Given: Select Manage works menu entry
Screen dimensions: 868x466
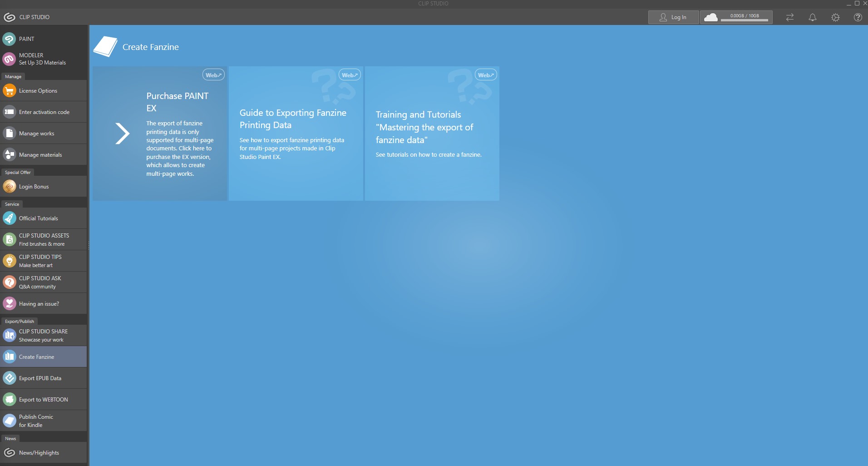Looking at the screenshot, I should pyautogui.click(x=44, y=134).
